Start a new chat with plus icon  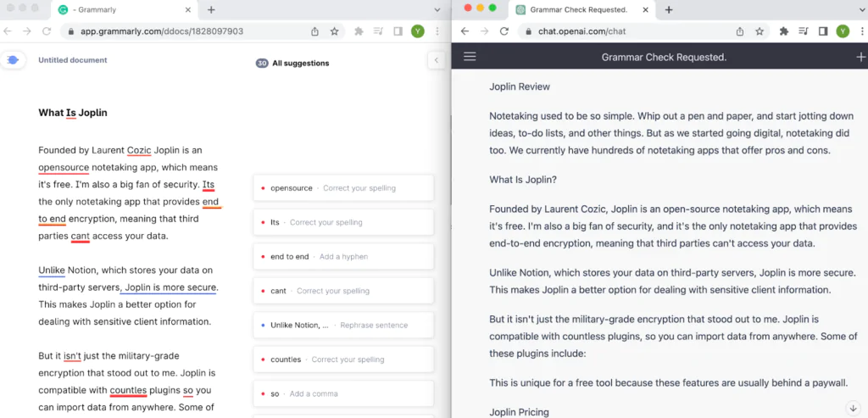[x=860, y=57]
